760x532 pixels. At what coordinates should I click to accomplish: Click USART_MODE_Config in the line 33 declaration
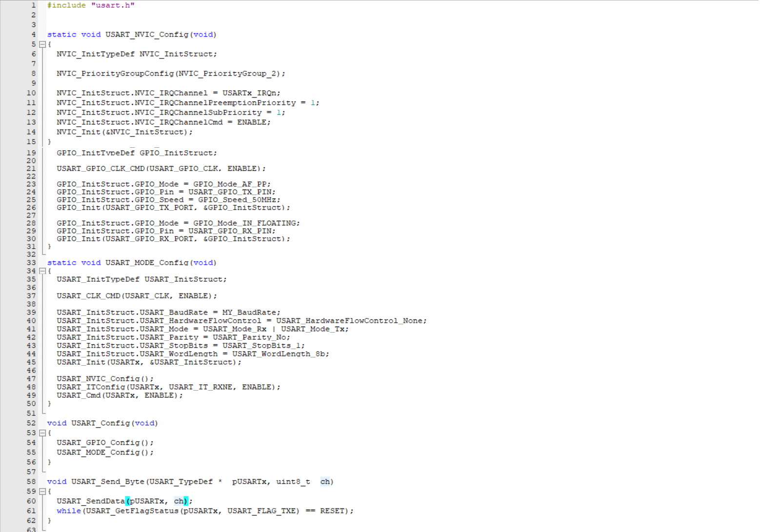pyautogui.click(x=147, y=263)
